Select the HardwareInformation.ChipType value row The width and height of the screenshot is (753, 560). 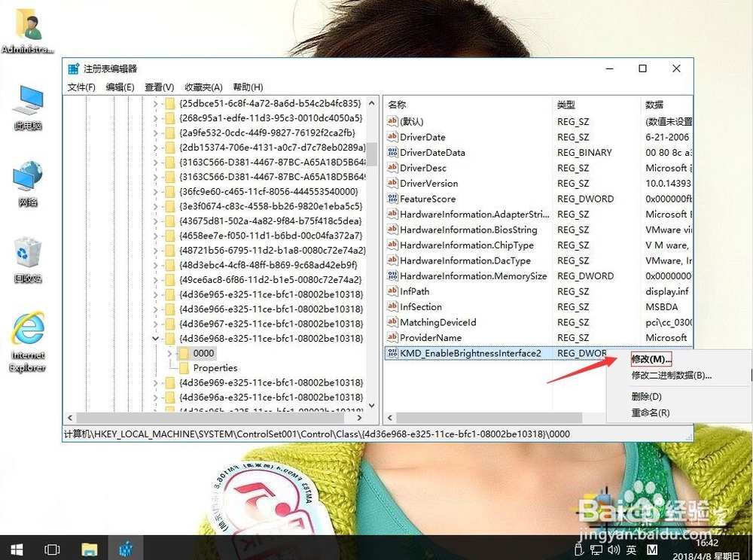pyautogui.click(x=539, y=245)
